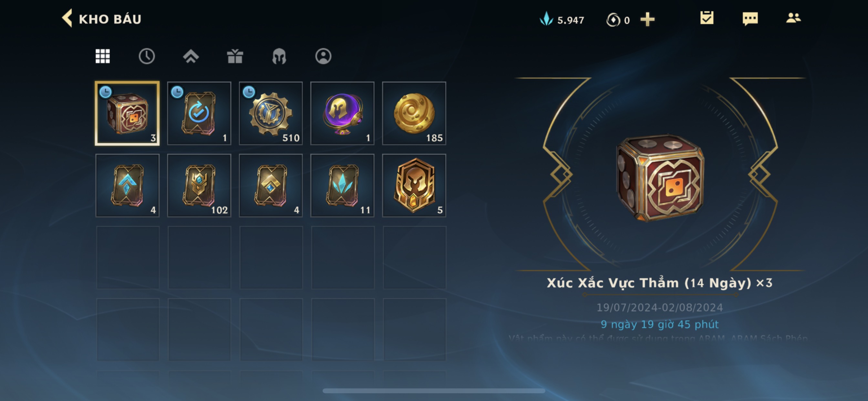Image resolution: width=868 pixels, height=401 pixels.
Task: Switch to the time-limited clock filter tab
Action: (147, 56)
